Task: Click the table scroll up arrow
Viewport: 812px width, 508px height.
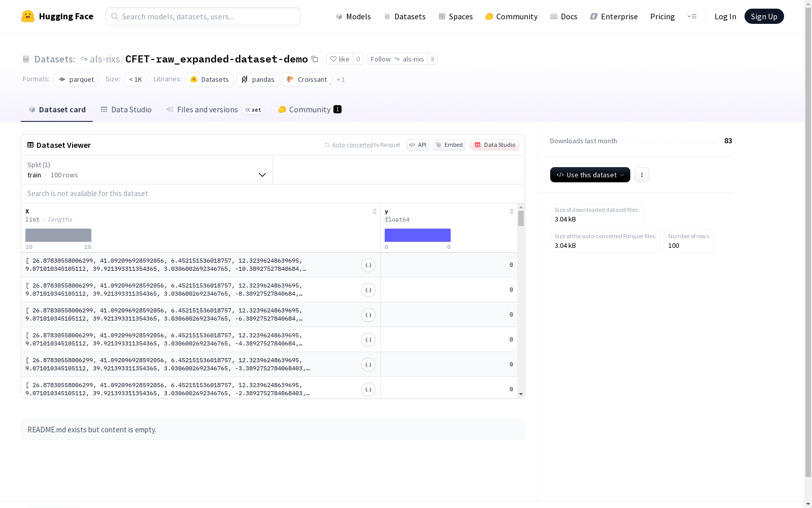Action: (x=521, y=207)
